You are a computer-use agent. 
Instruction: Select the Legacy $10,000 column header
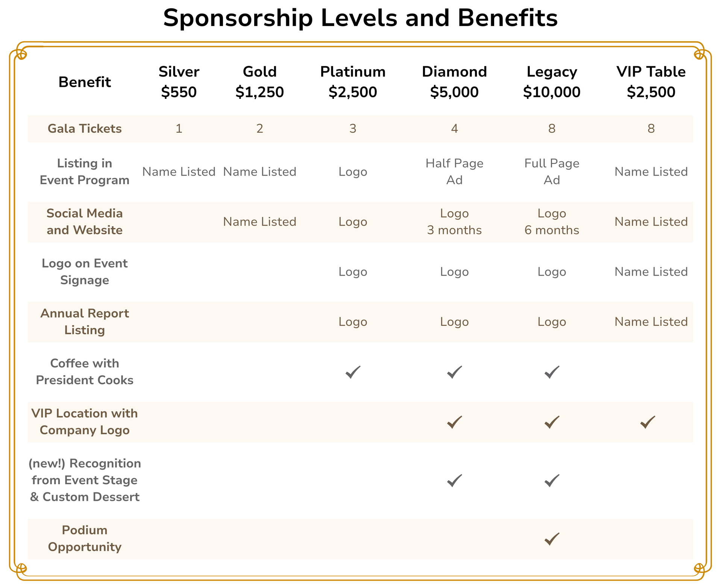pos(552,82)
